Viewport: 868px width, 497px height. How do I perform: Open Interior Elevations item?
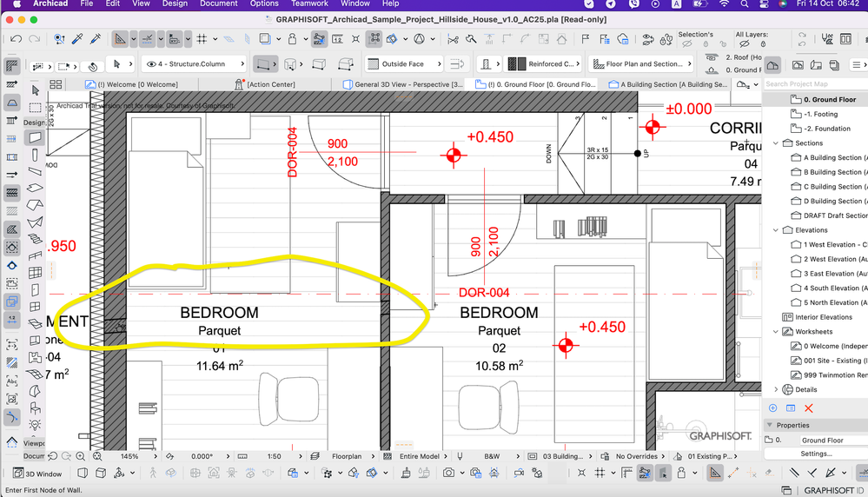tap(817, 317)
